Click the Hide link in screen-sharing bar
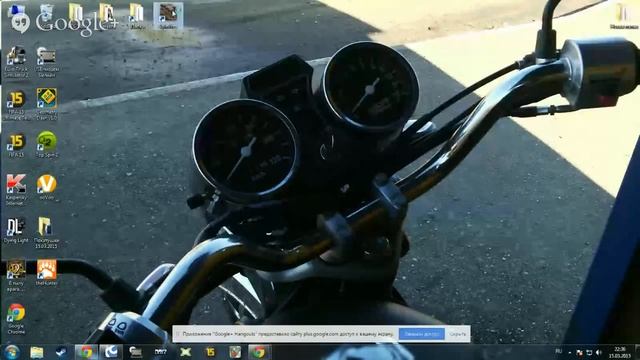The width and height of the screenshot is (640, 360). [x=457, y=334]
